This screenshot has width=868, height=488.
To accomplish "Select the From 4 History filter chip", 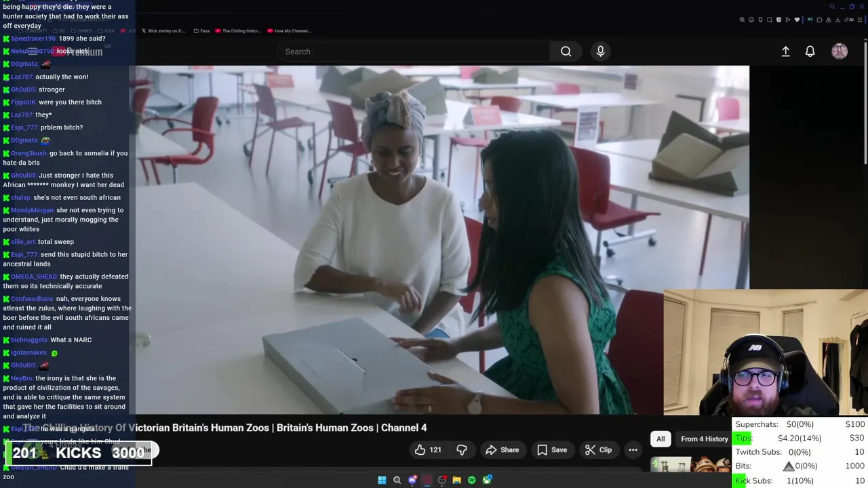I will click(704, 439).
